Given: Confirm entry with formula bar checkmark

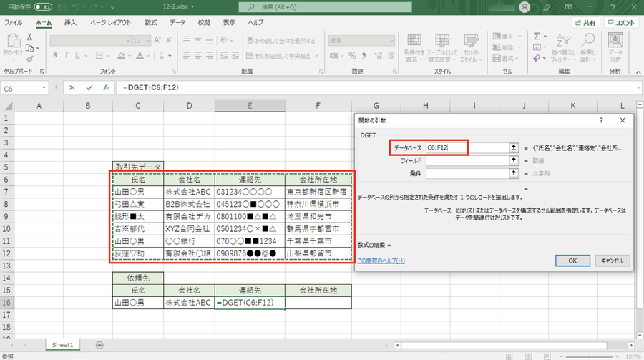Looking at the screenshot, I should pos(89,88).
